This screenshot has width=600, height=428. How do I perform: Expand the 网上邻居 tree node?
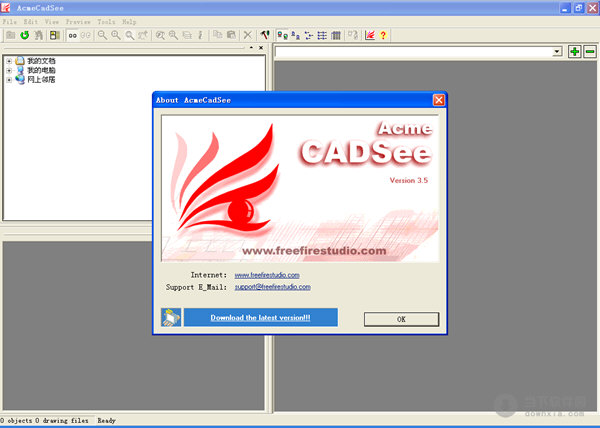[x=9, y=80]
